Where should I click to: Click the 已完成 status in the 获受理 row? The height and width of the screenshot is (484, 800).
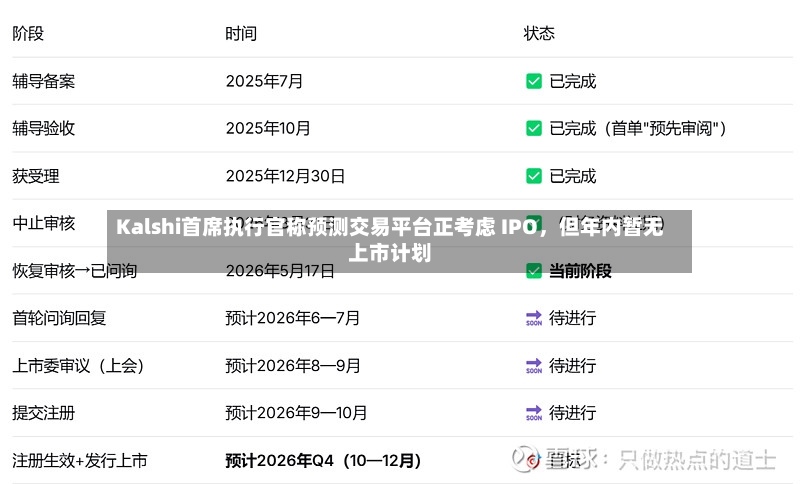(572, 176)
